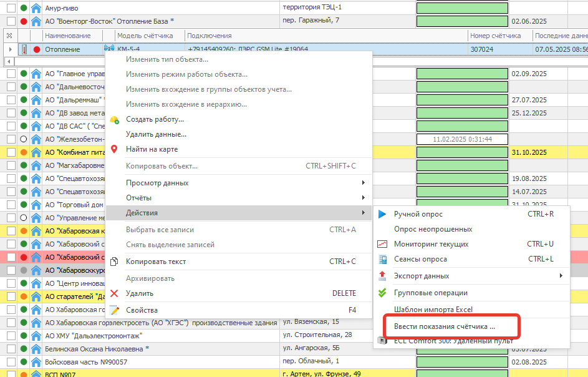Image resolution: width=588 pixels, height=377 pixels.
Task: Click the house icon for Войсковая часть №90057
Action: click(x=36, y=362)
